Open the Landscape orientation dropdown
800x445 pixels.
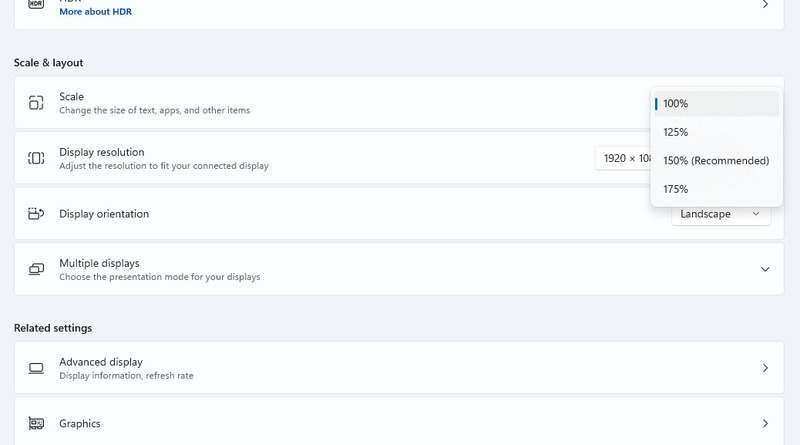click(x=720, y=214)
